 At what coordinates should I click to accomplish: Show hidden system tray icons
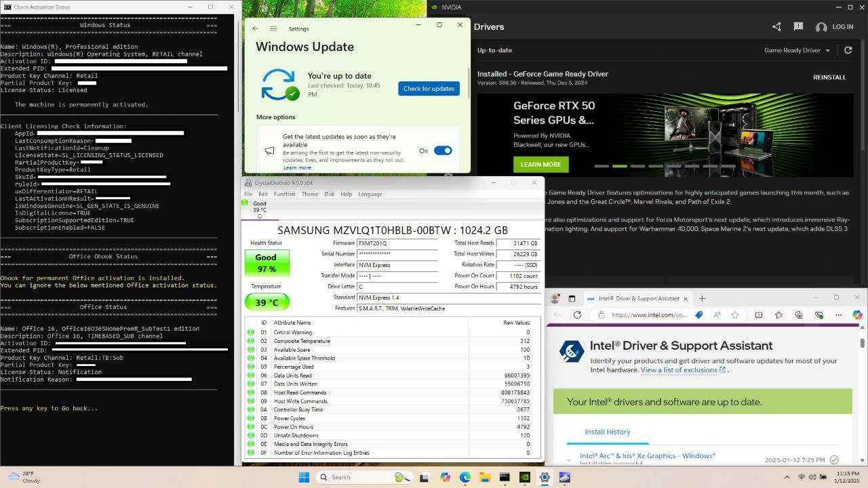(x=787, y=477)
